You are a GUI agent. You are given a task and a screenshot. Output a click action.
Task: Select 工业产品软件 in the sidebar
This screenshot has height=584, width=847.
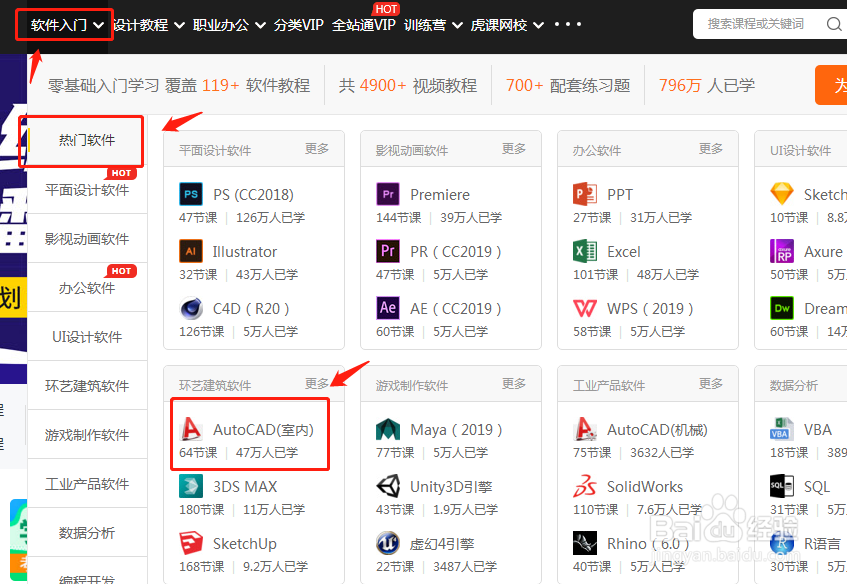(87, 484)
